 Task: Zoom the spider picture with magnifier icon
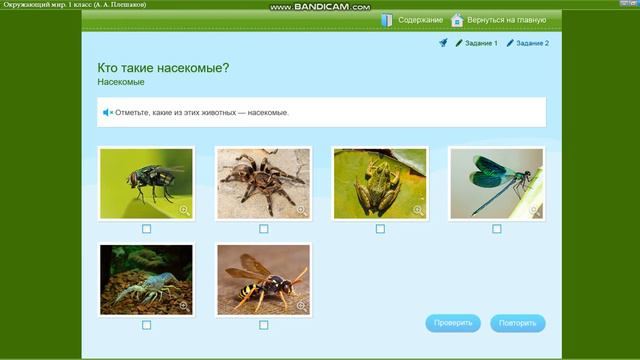[x=301, y=210]
